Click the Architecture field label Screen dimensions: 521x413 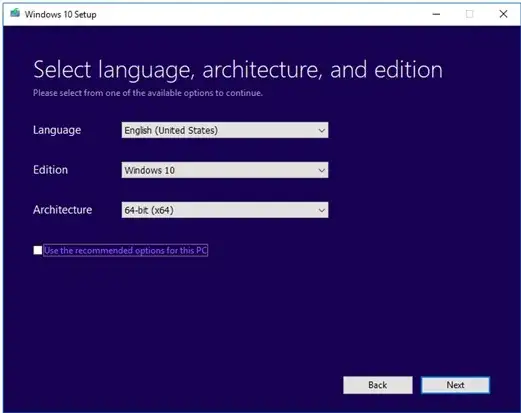[x=63, y=210]
